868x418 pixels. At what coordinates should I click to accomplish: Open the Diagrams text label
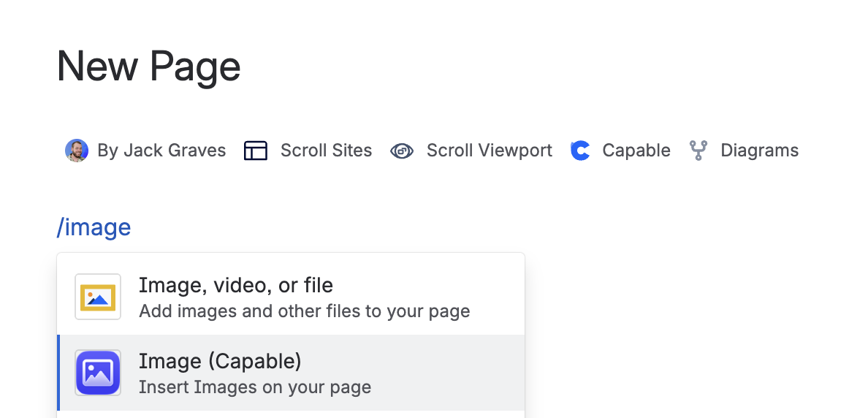pyautogui.click(x=759, y=151)
